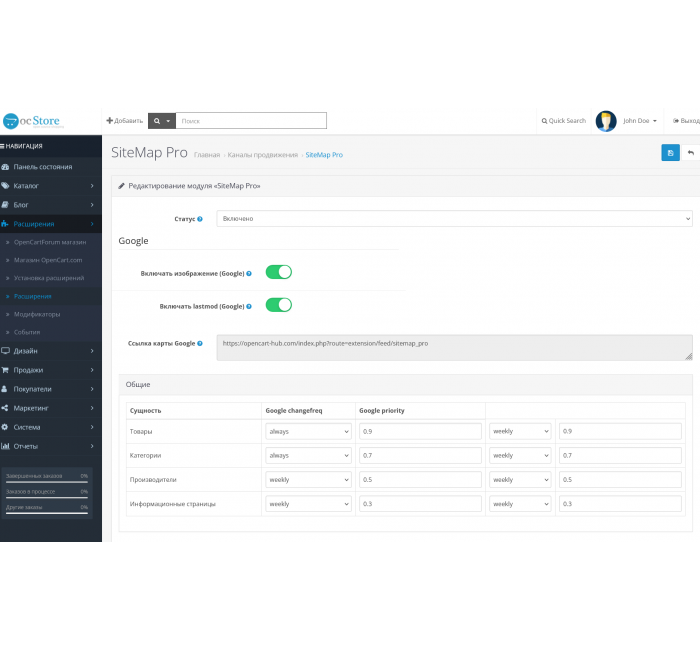Click help icon beside Ссылка карты Google
This screenshot has width=700, height=650.
200,343
